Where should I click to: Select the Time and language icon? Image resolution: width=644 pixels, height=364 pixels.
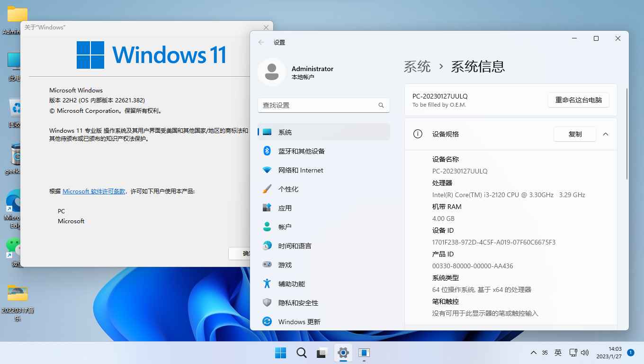click(x=267, y=246)
